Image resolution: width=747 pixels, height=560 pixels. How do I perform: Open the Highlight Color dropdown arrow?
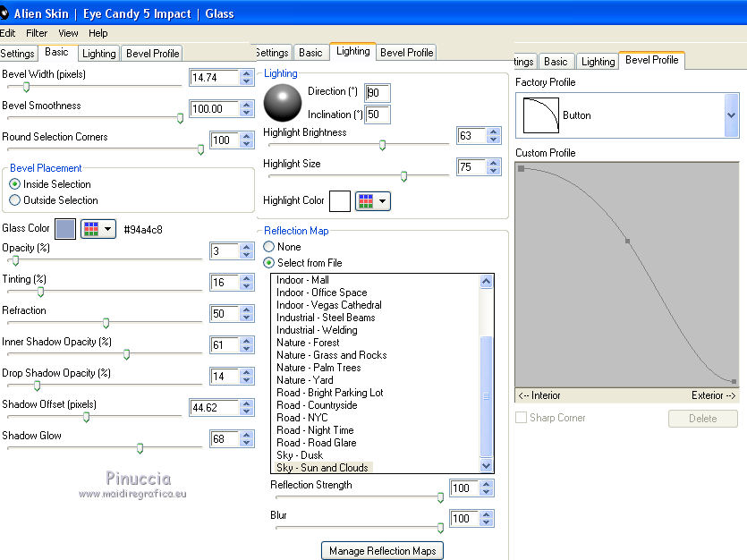click(383, 201)
